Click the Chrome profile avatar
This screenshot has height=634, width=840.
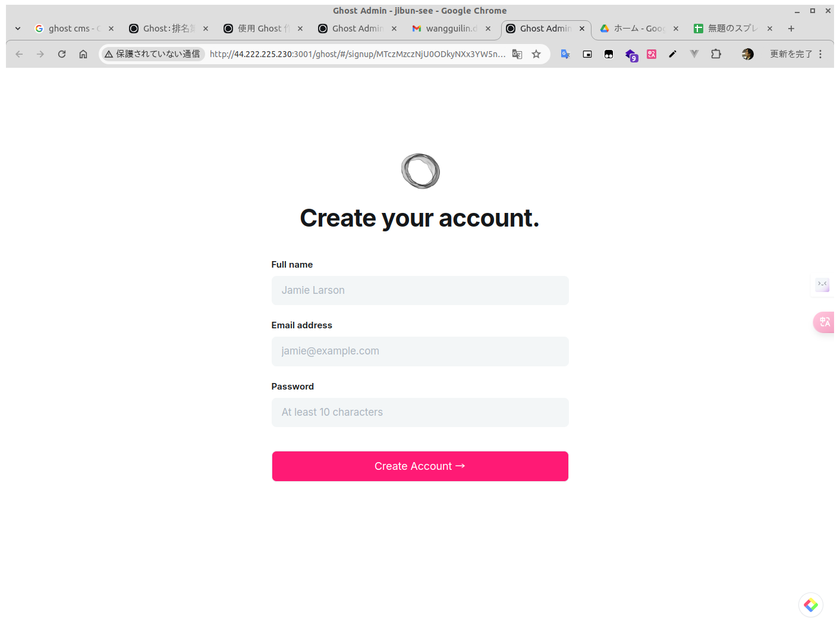tap(747, 54)
